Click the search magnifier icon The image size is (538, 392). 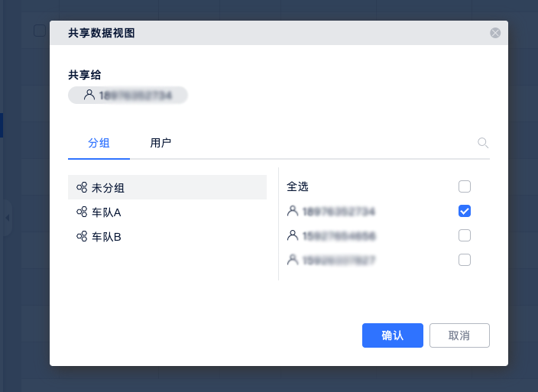482,143
